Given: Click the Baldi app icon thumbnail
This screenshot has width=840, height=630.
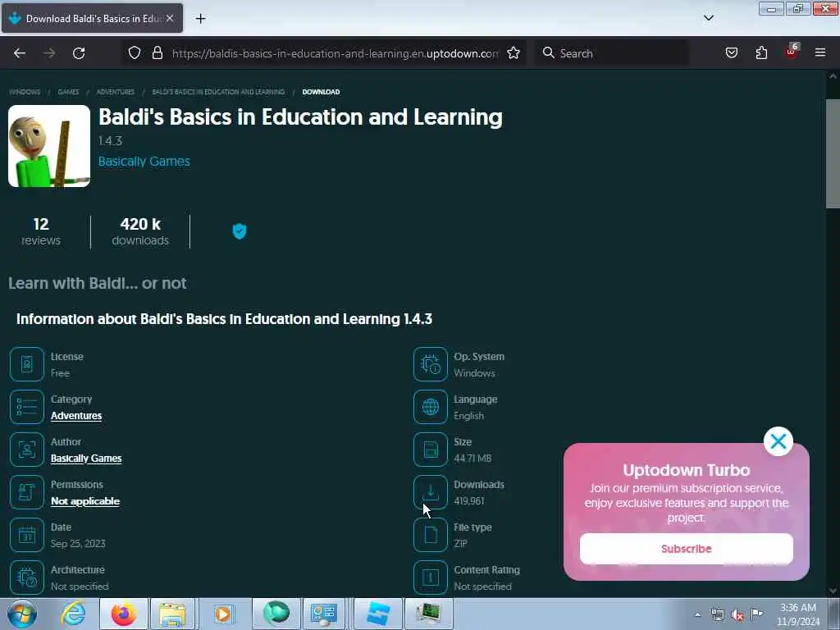Looking at the screenshot, I should [x=49, y=146].
